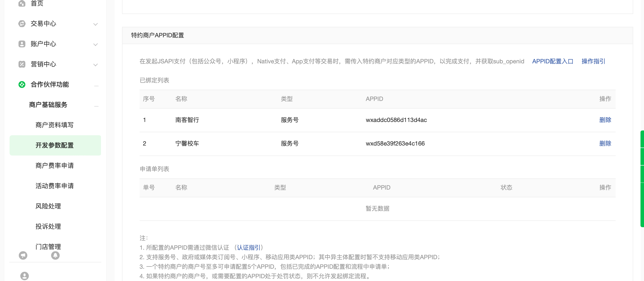Click the green page scrollbar

(642, 178)
